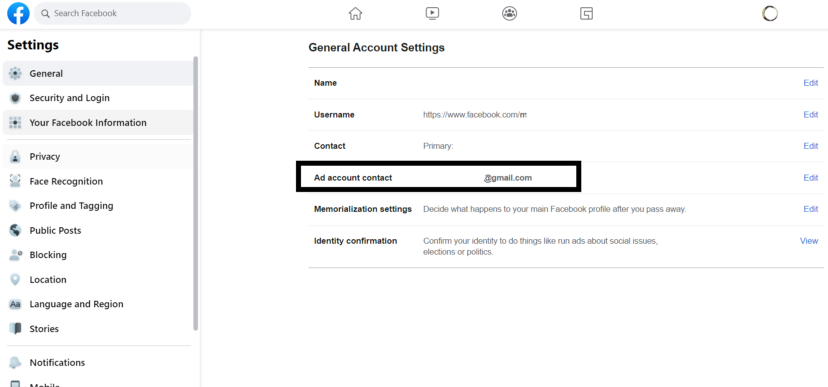828x387 pixels.
Task: Open the Watch video icon
Action: 432,13
